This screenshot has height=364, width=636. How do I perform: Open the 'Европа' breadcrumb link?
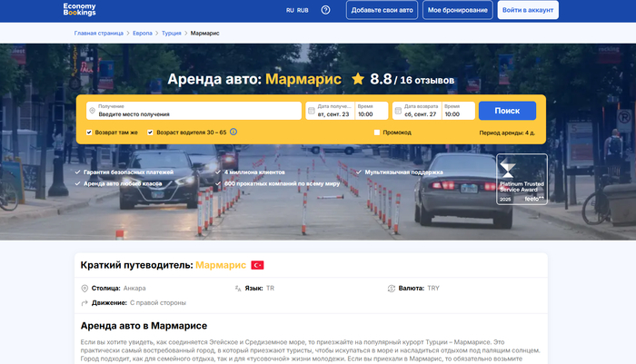click(142, 33)
